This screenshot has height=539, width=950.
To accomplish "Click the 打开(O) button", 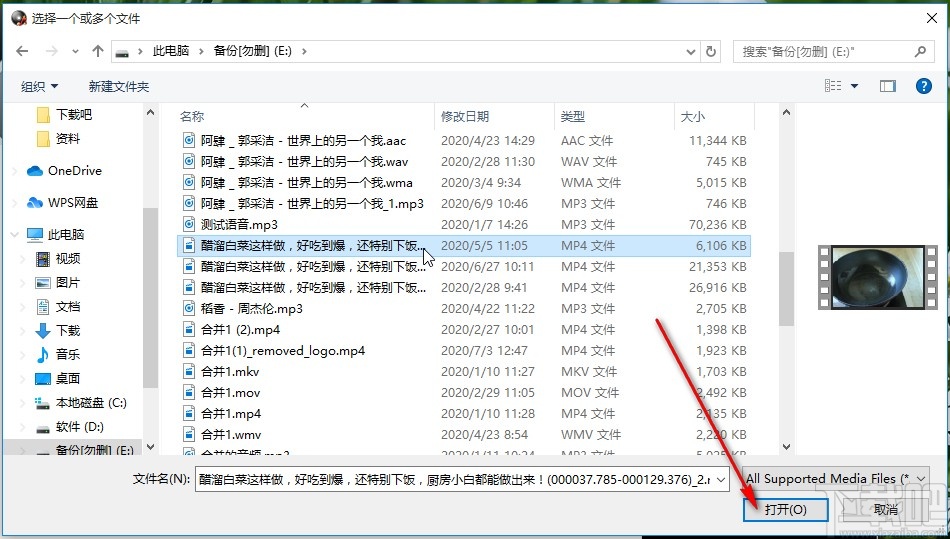I will [785, 509].
